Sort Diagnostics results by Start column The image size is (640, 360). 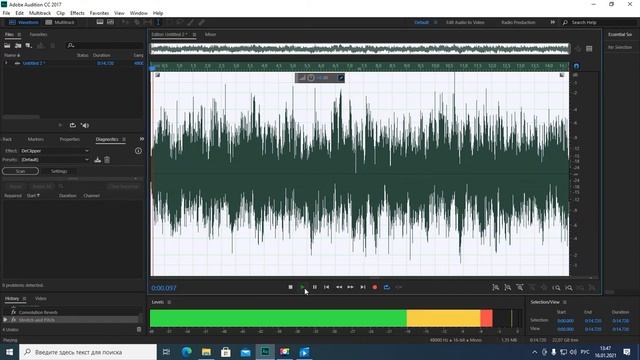coord(33,196)
